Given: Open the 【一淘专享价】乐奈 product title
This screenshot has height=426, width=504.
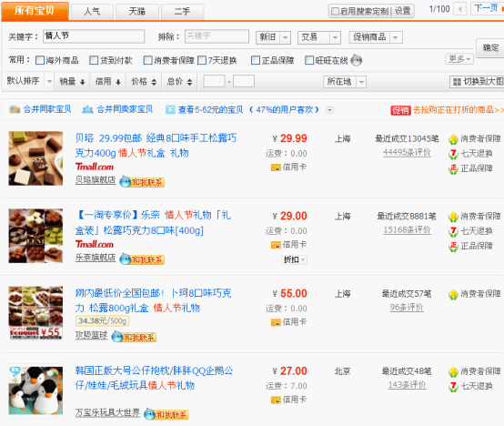Looking at the screenshot, I should pos(153,222).
